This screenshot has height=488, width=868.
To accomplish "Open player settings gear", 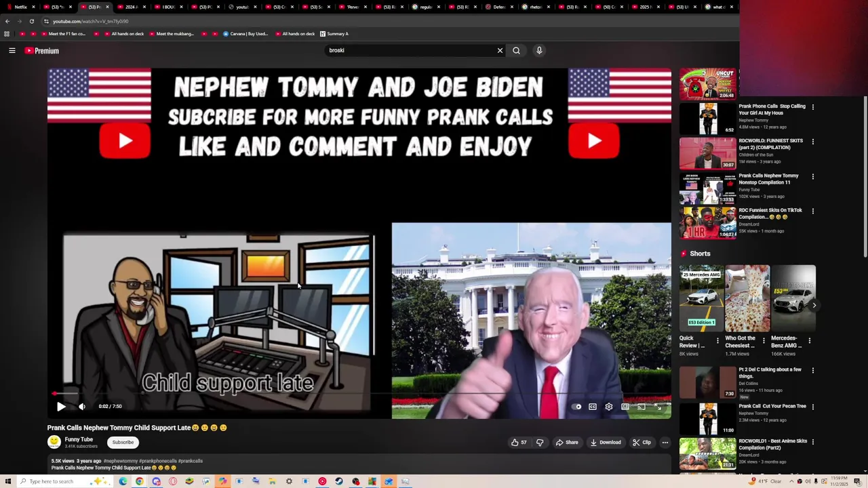I will [x=609, y=407].
